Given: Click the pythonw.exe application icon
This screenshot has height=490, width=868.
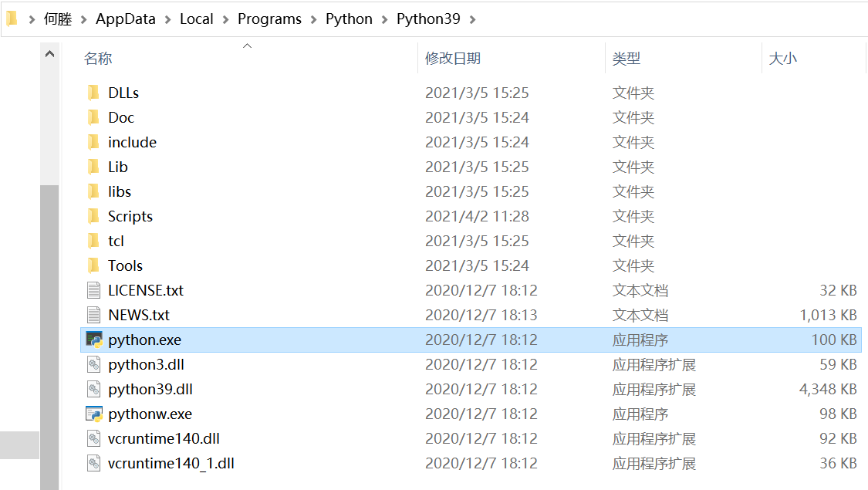Looking at the screenshot, I should 94,414.
